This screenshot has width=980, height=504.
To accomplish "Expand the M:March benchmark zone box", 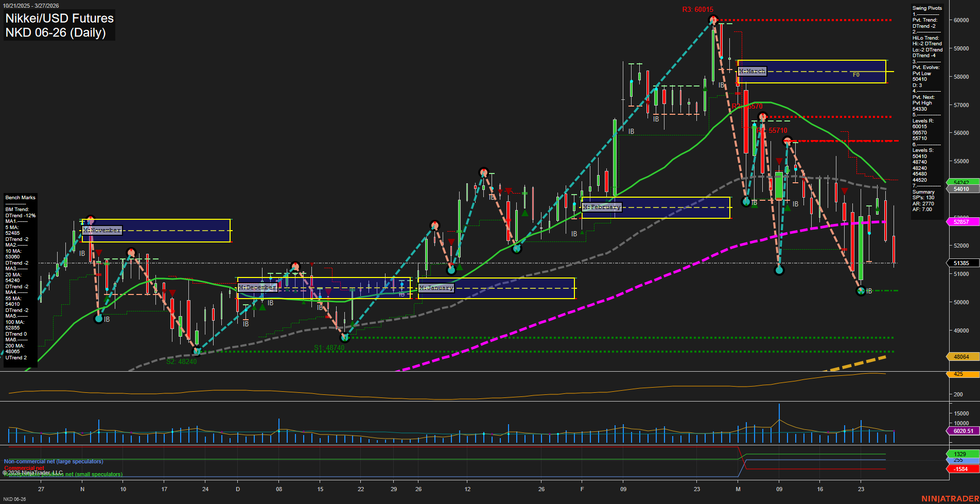I will [751, 71].
